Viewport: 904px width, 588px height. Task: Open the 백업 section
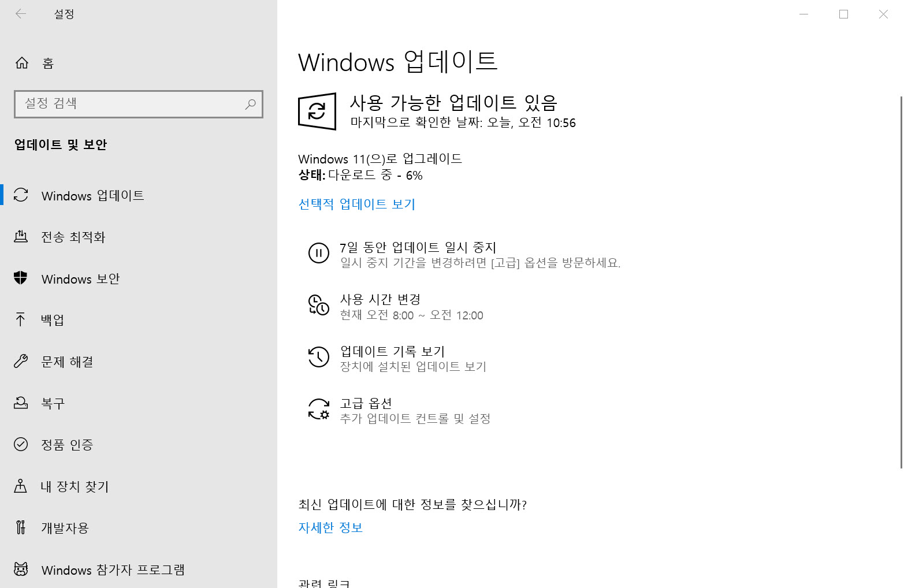click(53, 320)
